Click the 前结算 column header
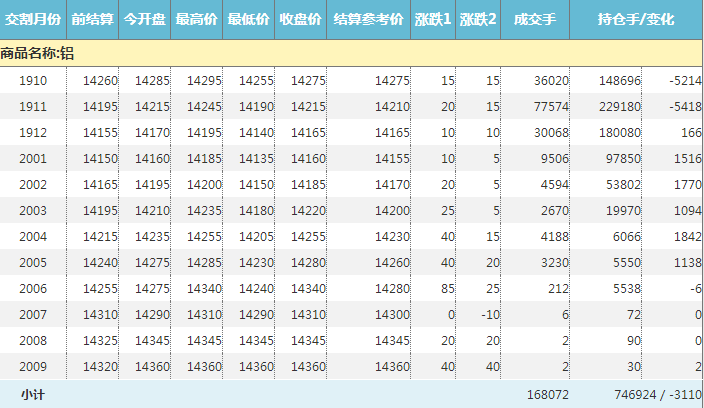The width and height of the screenshot is (704, 408). pos(92,20)
